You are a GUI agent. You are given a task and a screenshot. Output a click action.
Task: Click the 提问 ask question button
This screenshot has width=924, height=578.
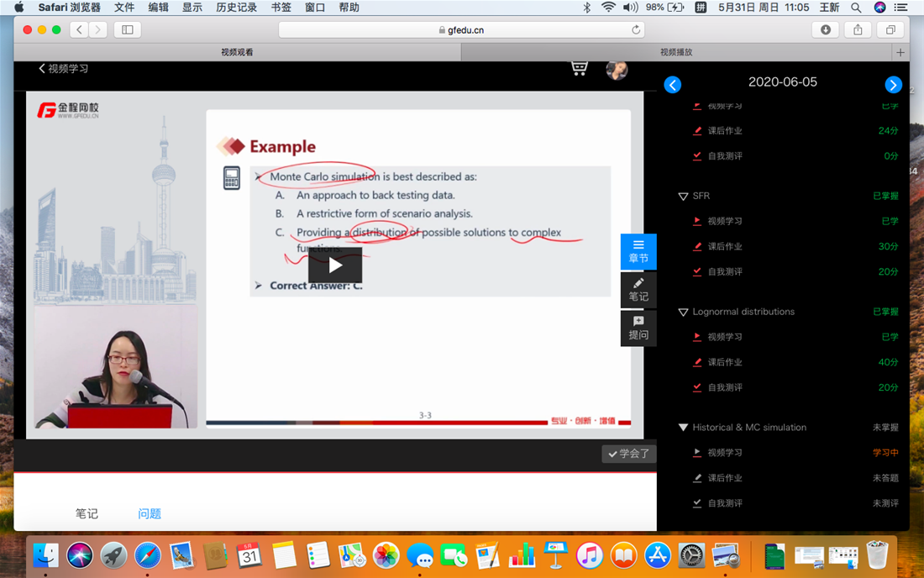pyautogui.click(x=638, y=328)
